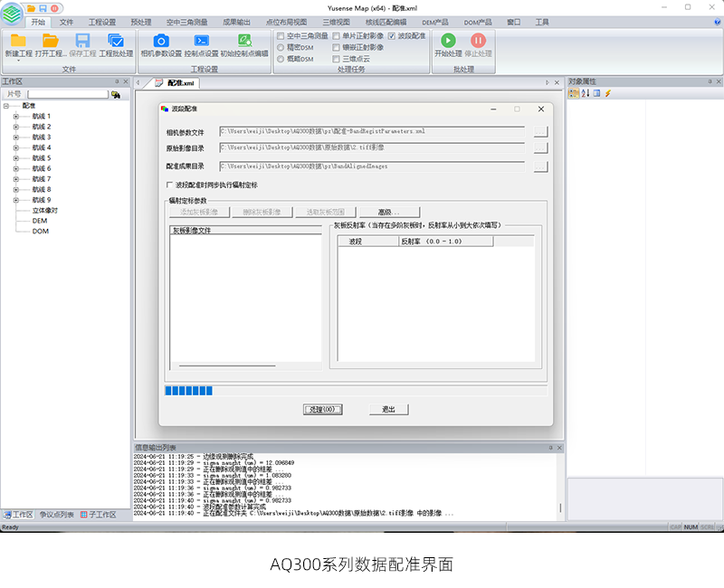The image size is (724, 588).
Task: Open 工程批处理 batch processing icon
Action: point(116,41)
